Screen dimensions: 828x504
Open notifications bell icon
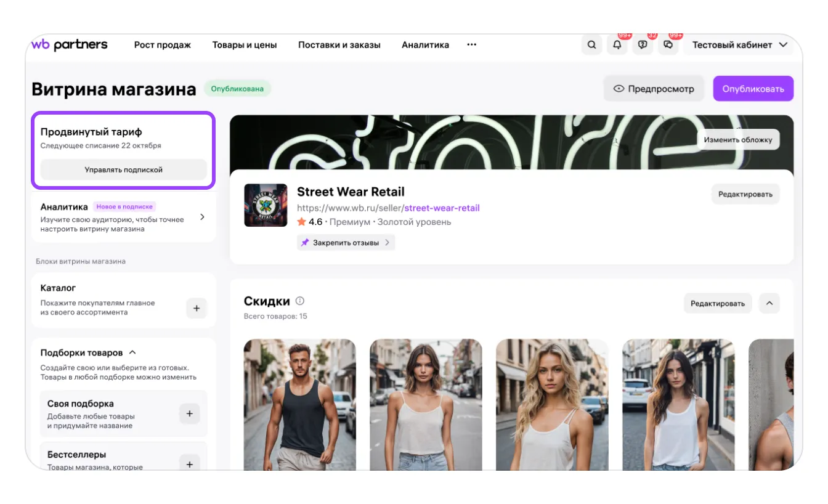click(x=617, y=45)
